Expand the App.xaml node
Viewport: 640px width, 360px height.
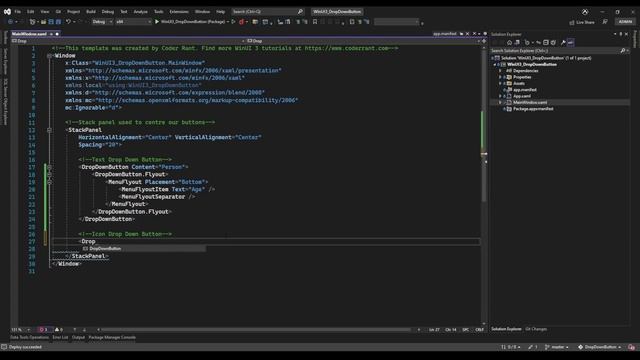coord(500,96)
